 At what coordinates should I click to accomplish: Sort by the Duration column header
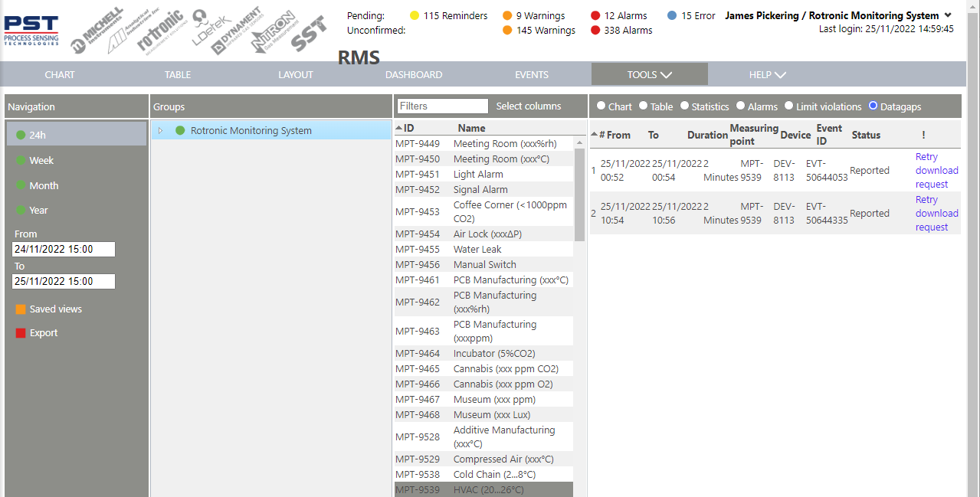click(707, 135)
